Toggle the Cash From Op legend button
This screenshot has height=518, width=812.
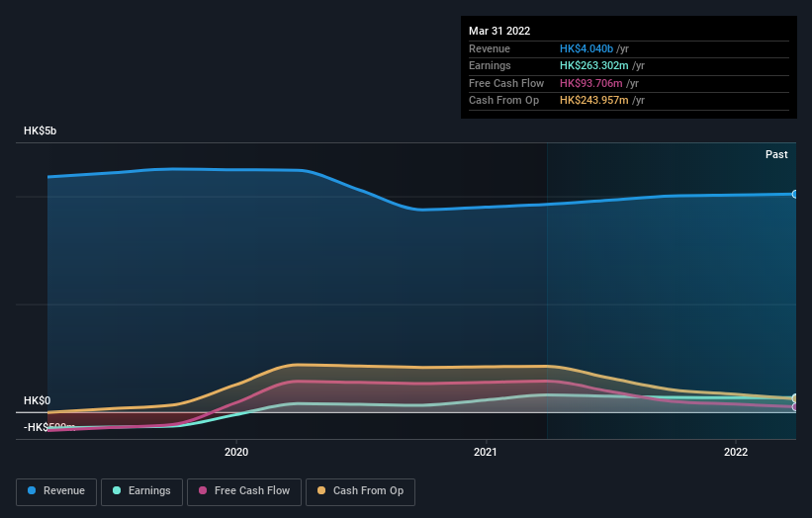(360, 491)
